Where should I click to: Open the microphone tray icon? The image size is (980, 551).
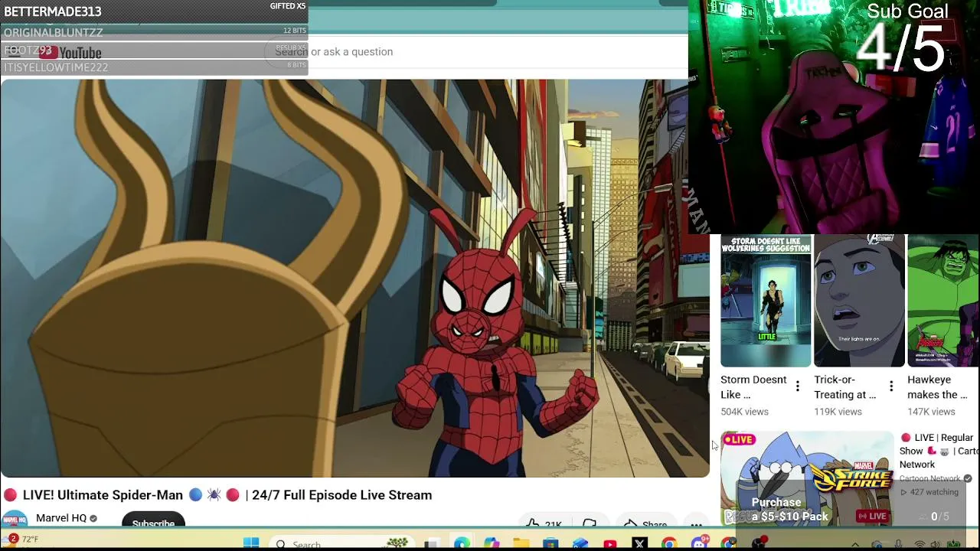898,545
